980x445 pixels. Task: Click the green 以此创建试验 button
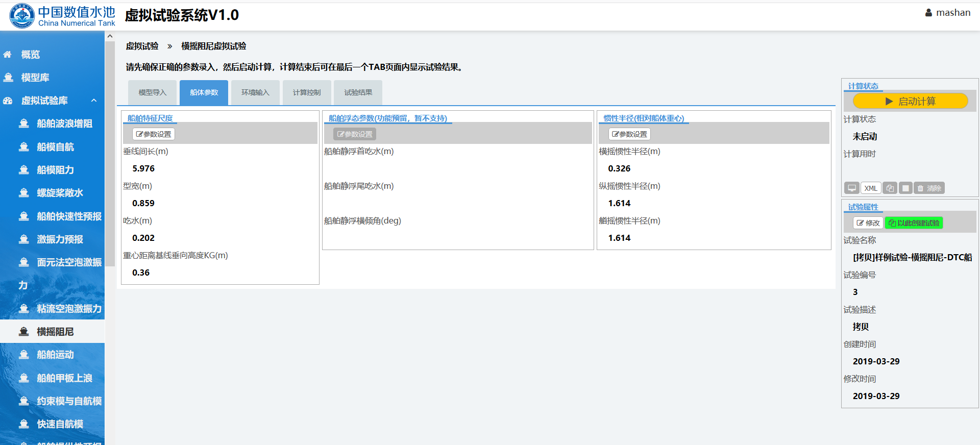click(x=914, y=223)
